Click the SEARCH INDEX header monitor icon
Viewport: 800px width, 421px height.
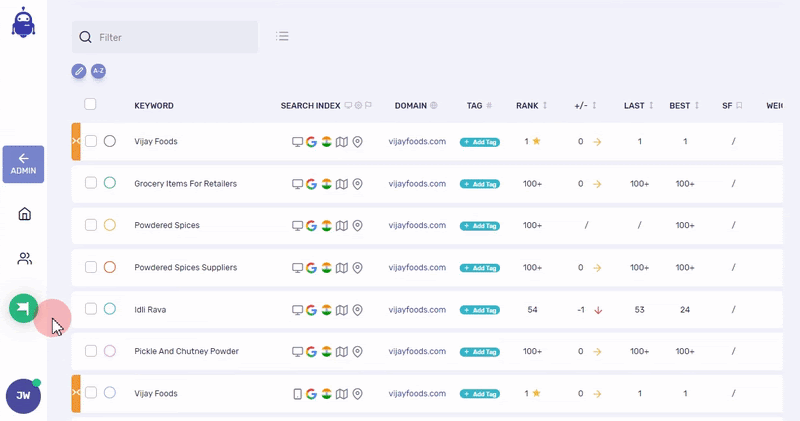(x=348, y=106)
